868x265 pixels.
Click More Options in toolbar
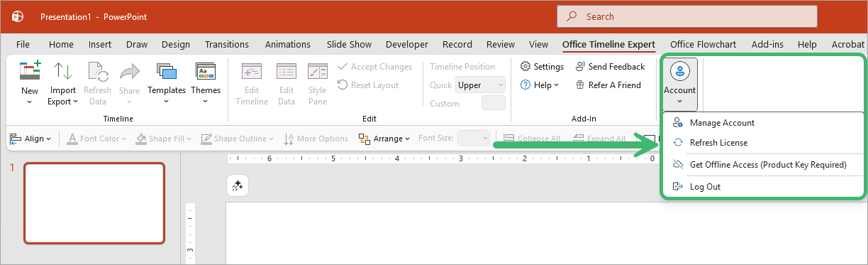(x=316, y=139)
